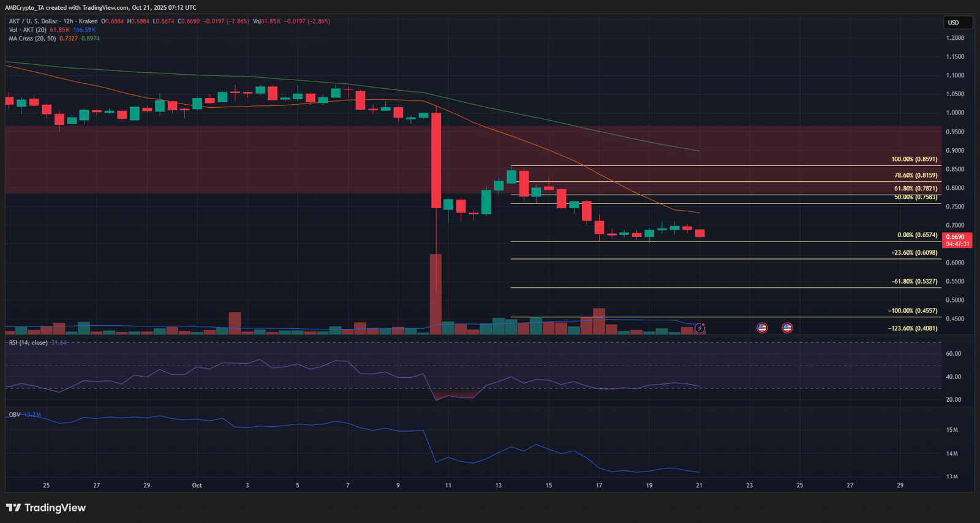The image size is (980, 523).
Task: Select the 14M label on the OBV scale
Action: [x=952, y=454]
